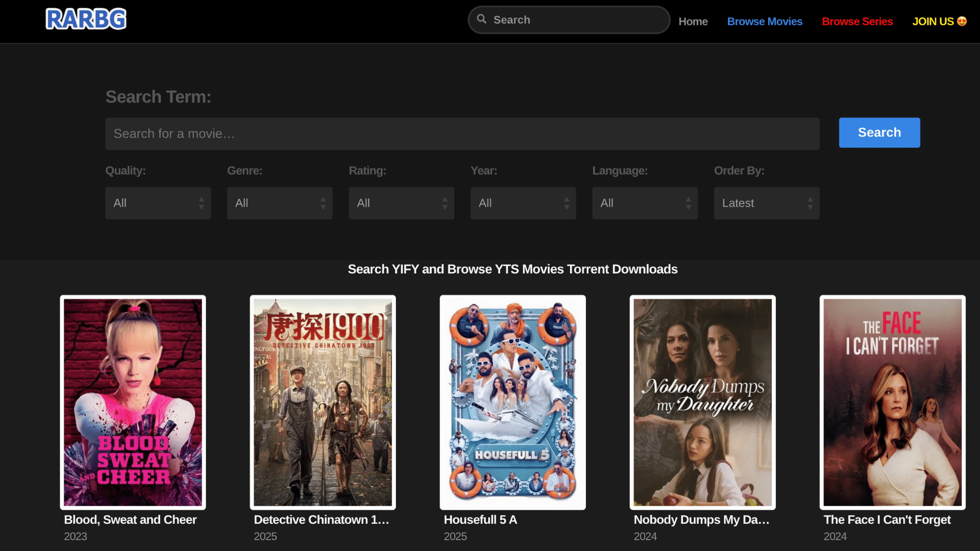Open the Blood, Sweat and Cheer poster

[x=133, y=402]
